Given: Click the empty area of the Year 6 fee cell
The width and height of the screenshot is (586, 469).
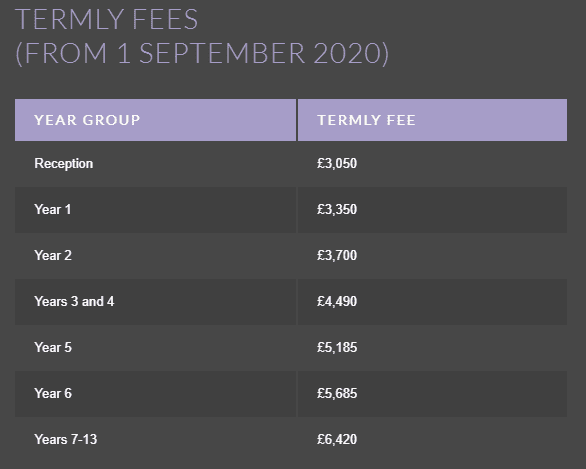Looking at the screenshot, I should tap(463, 394).
